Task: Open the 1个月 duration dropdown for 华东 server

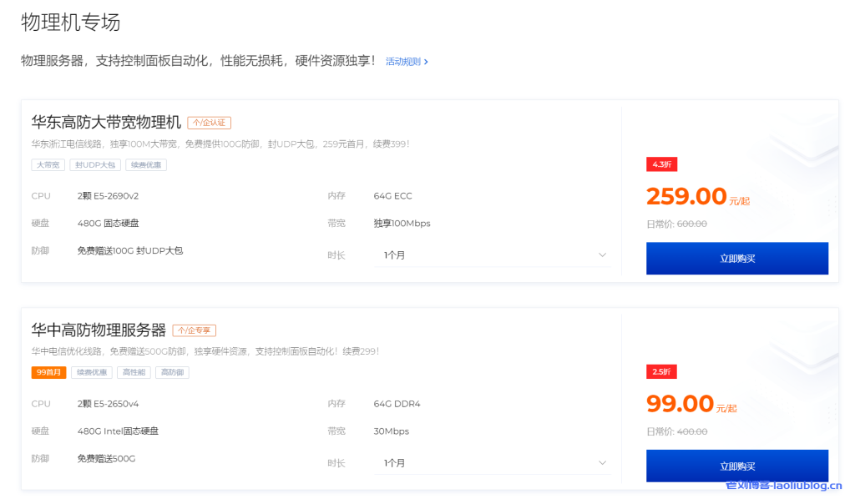Action: click(x=493, y=255)
